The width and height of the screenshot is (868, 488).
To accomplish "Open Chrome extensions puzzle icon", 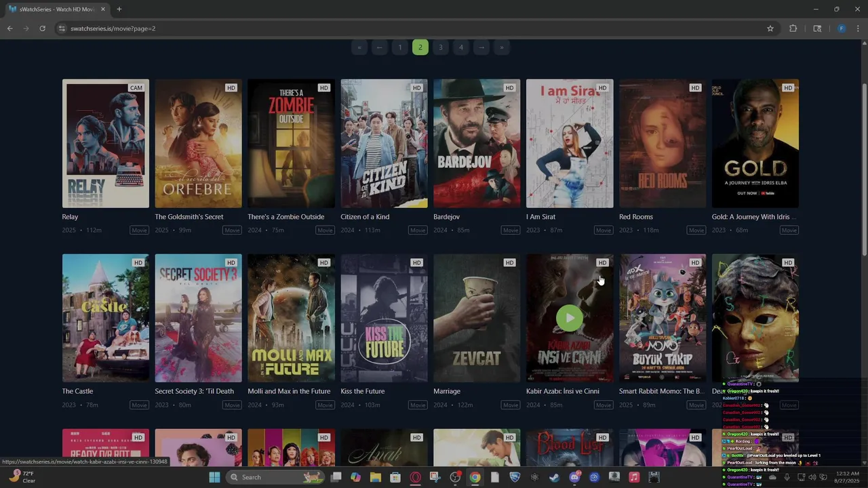I will tap(793, 28).
